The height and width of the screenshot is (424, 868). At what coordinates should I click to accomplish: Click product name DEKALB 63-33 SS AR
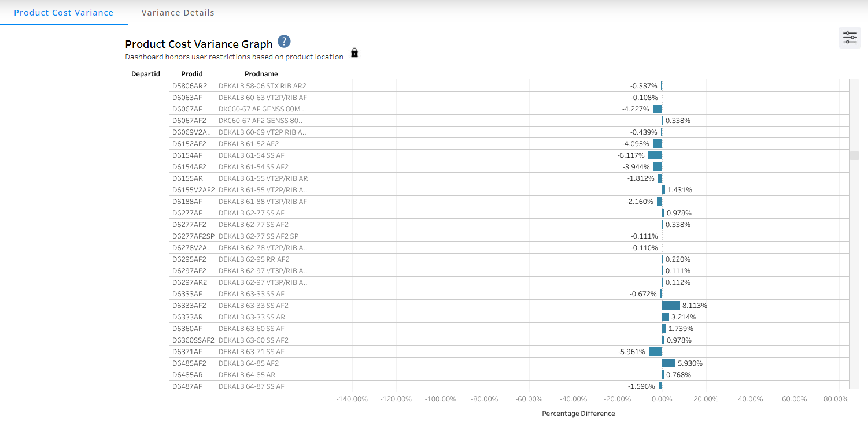coord(252,317)
